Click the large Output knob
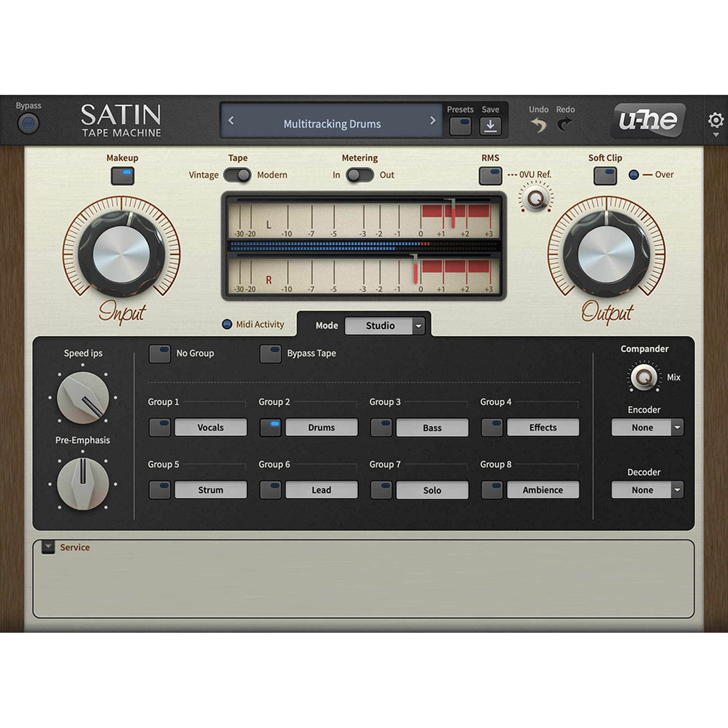Image resolution: width=728 pixels, height=728 pixels. tap(606, 254)
